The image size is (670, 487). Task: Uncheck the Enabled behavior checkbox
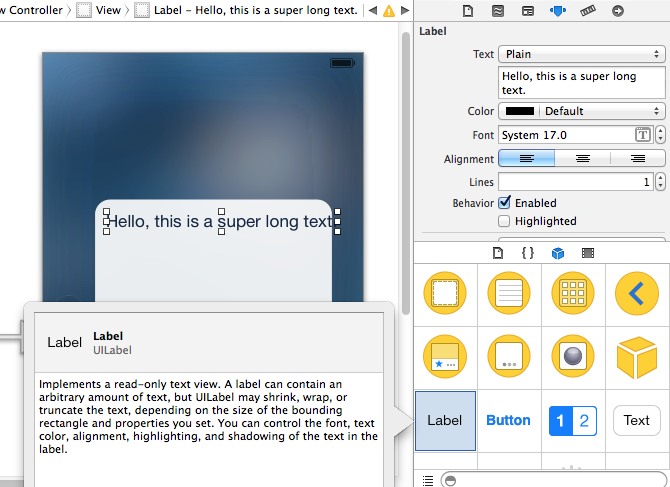point(505,203)
